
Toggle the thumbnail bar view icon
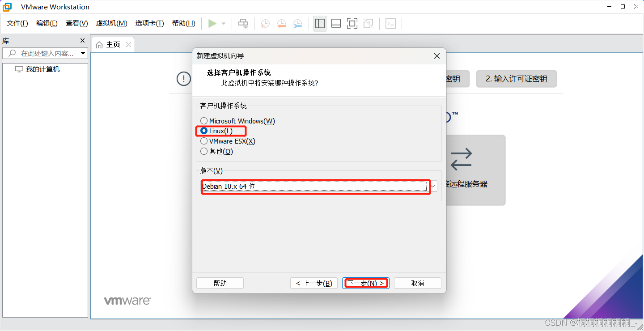(x=336, y=23)
